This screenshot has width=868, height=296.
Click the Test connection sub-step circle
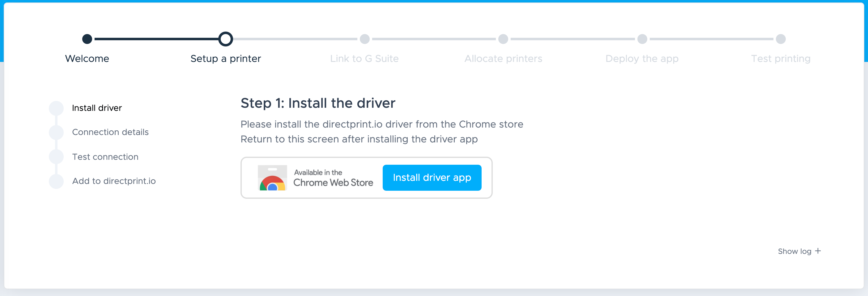[56, 157]
